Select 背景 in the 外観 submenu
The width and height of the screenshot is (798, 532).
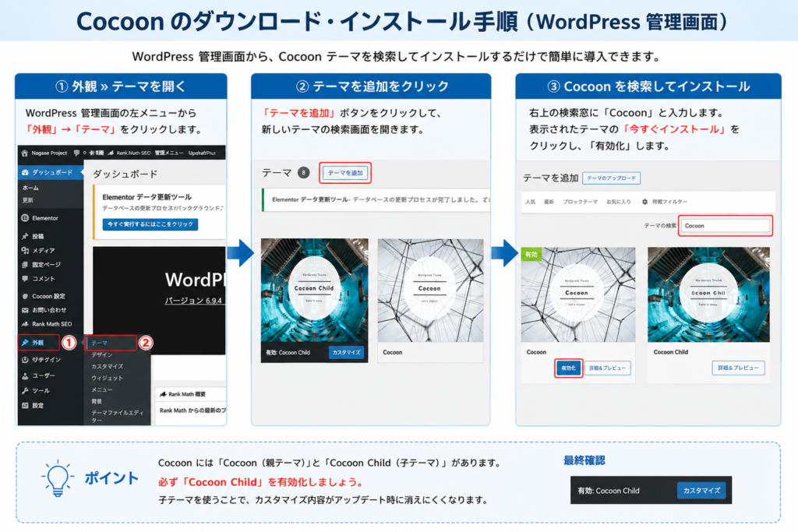[x=97, y=401]
